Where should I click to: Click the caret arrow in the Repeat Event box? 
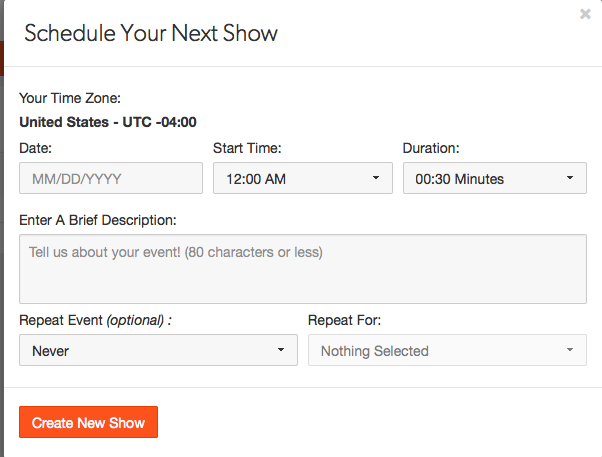click(279, 351)
